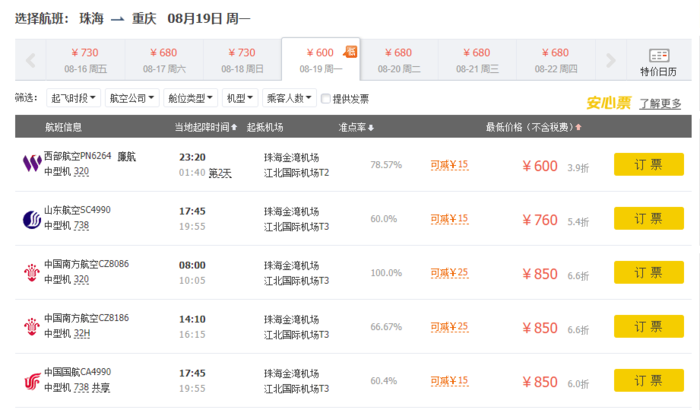
Task: Expand the 舱位类型 filter dropdown
Action: pos(190,98)
